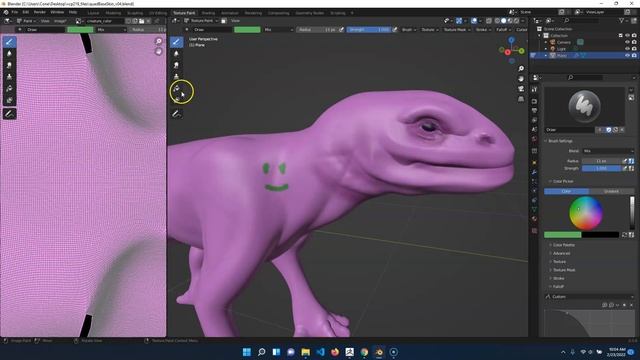640x360 pixels.
Task: Open the Brush popover in viewport header
Action: pyautogui.click(x=409, y=30)
